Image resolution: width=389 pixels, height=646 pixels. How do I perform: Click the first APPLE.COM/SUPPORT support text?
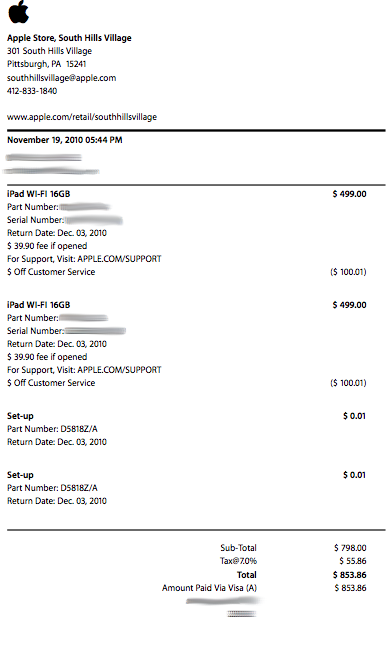120,259
